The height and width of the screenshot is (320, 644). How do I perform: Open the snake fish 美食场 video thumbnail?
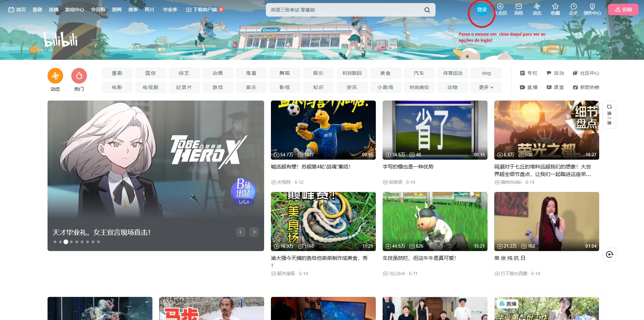point(323,221)
